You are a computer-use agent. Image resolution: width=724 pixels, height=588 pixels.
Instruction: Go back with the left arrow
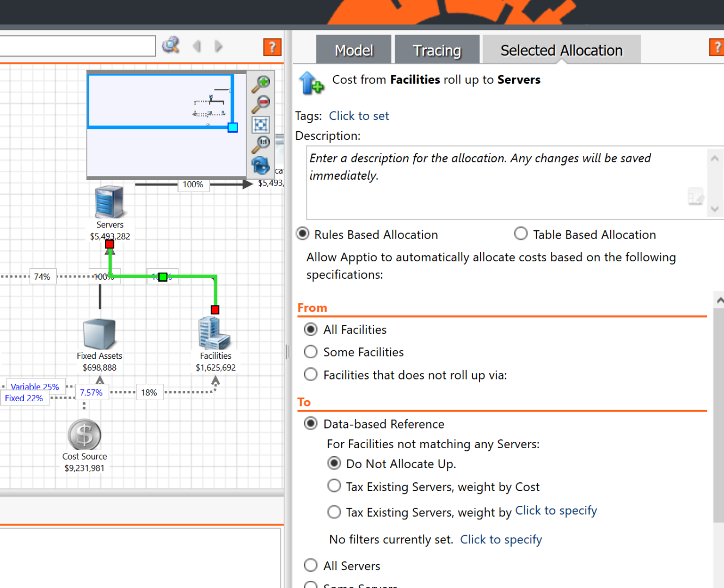[x=197, y=47]
